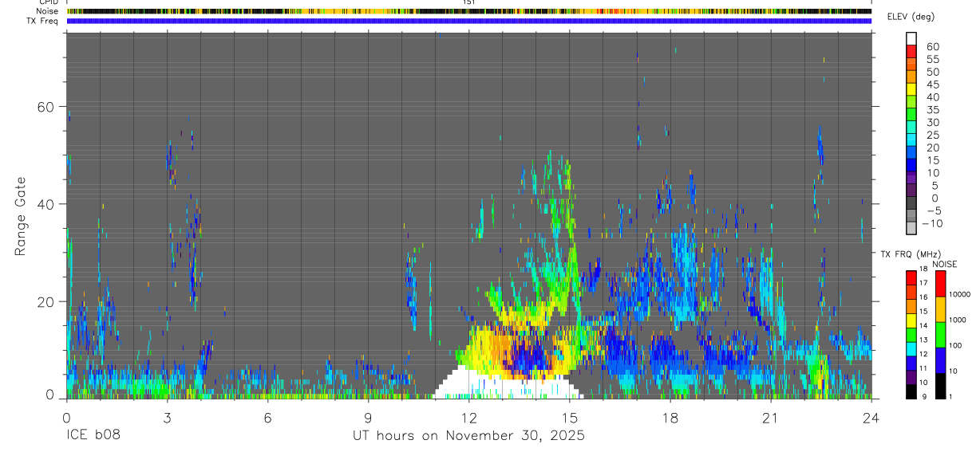
Task: Click the '100' label on NOISE legend
Action: click(955, 345)
